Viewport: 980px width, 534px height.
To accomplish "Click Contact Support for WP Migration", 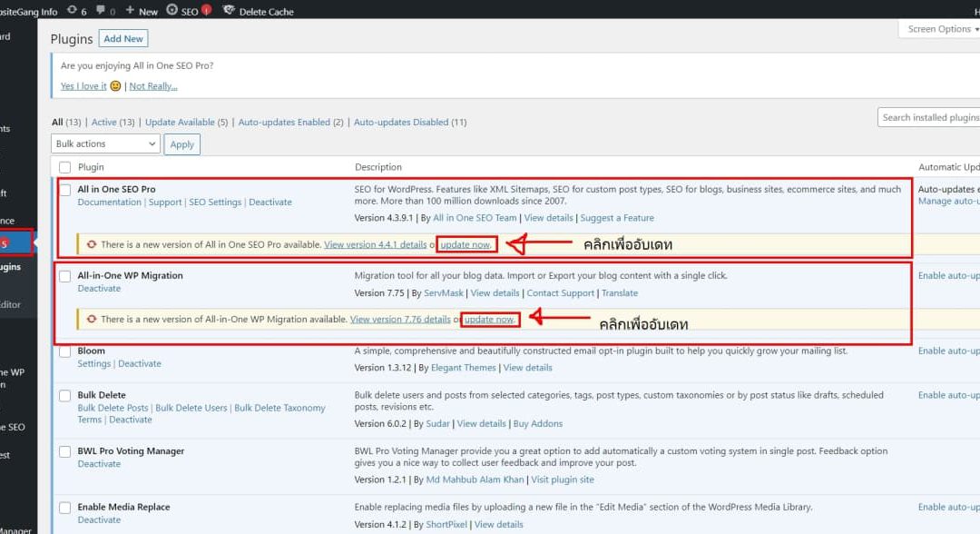I will click(x=560, y=292).
